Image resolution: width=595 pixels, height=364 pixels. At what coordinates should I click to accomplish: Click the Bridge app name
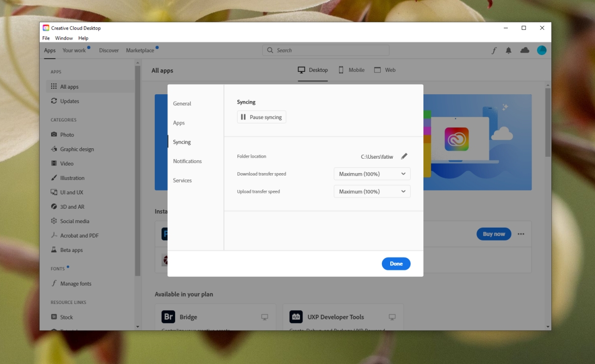tap(188, 317)
